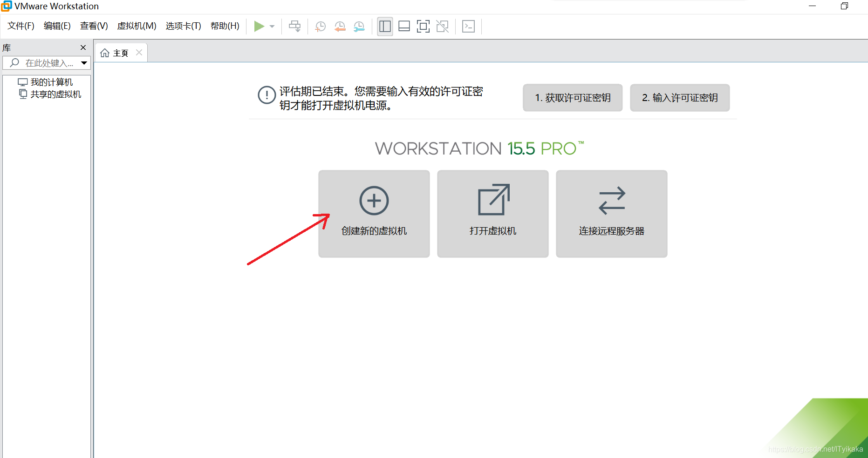The height and width of the screenshot is (458, 868).
Task: Click the revert to snapshot icon
Action: coord(340,27)
